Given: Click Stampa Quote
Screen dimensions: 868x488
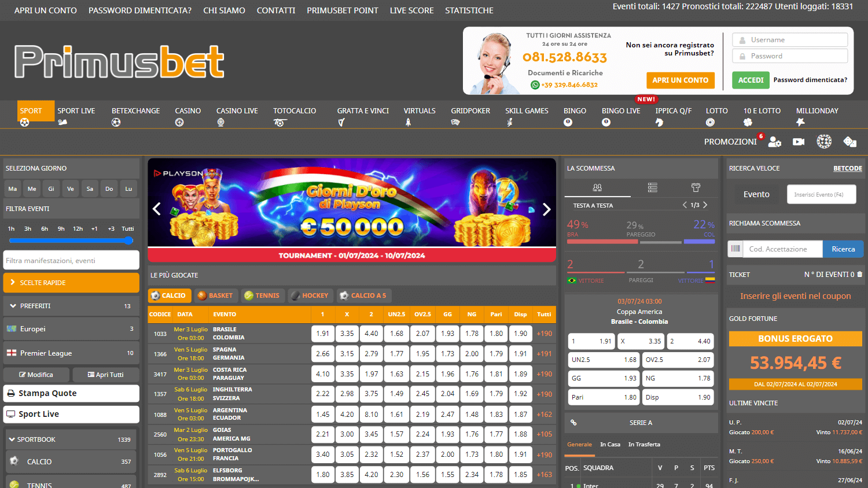Looking at the screenshot, I should point(71,393).
